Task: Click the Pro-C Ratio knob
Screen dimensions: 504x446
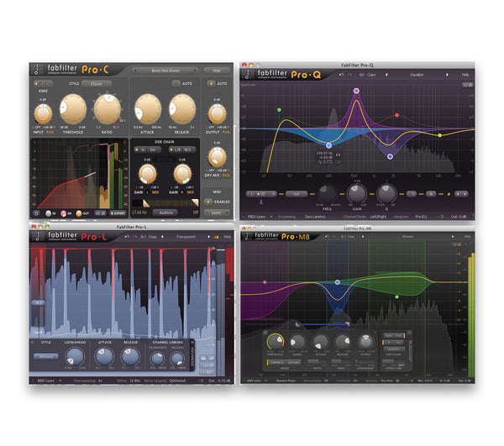Action: pyautogui.click(x=108, y=108)
